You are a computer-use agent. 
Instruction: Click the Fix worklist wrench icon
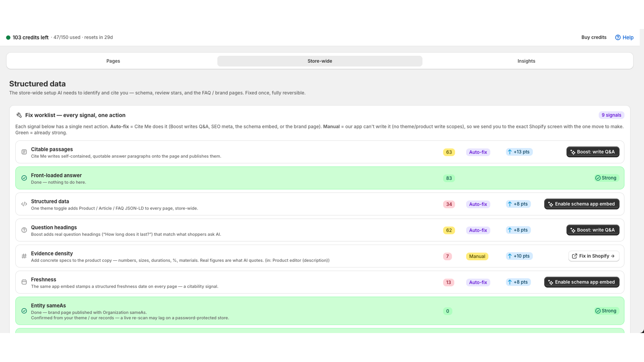(19, 115)
